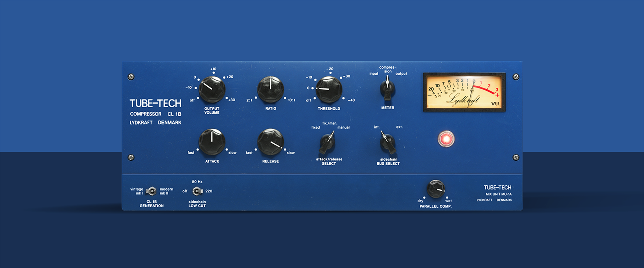Click the int. sidechain label
The image size is (644, 268).
point(377,127)
